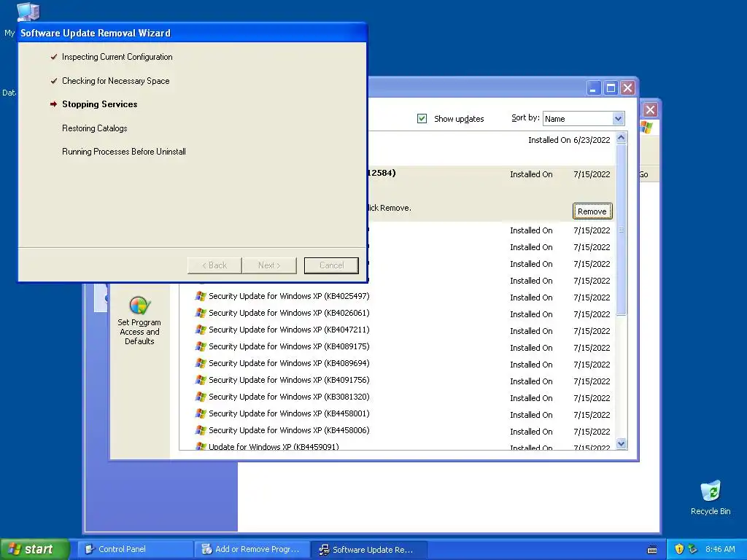This screenshot has width=747, height=560.
Task: Click the Restoring Catalogs step text
Action: 94,128
